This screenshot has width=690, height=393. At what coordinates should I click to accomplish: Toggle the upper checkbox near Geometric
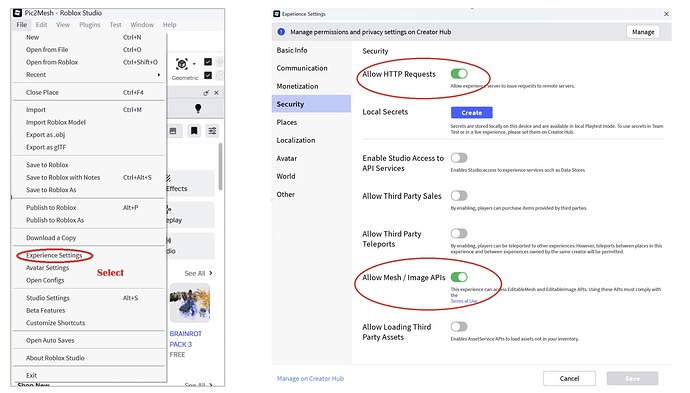point(208,62)
